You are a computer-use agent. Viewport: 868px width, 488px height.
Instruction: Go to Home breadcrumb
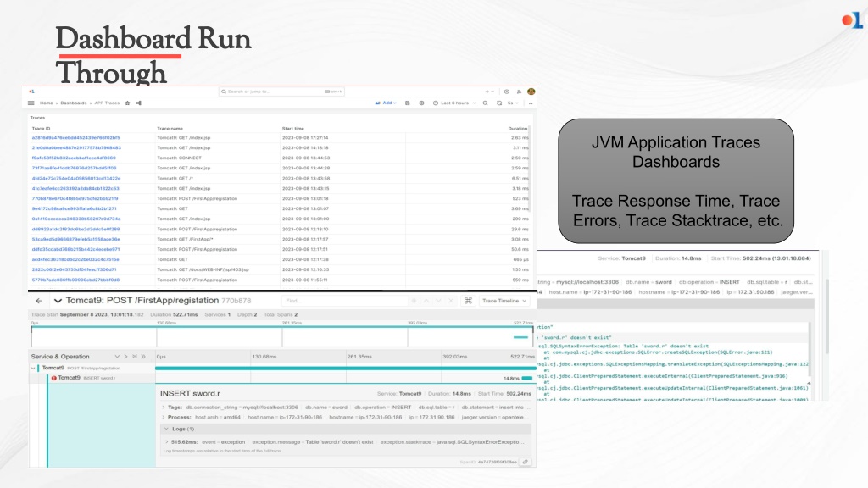47,103
